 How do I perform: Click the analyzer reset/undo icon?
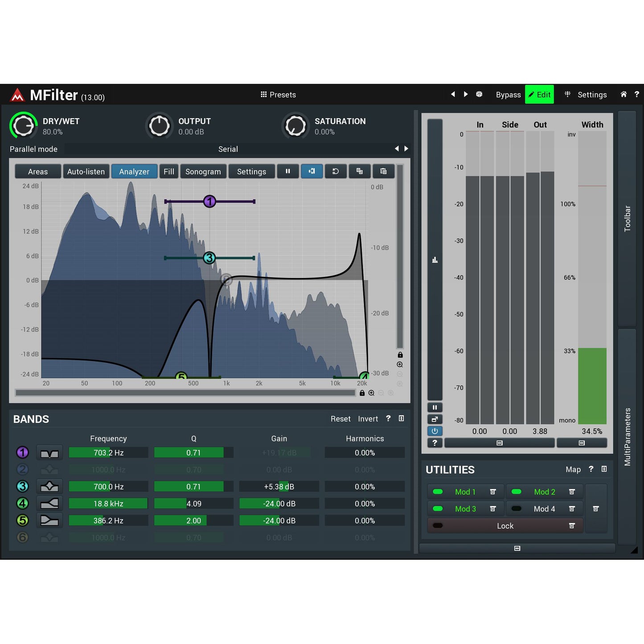[x=336, y=171]
